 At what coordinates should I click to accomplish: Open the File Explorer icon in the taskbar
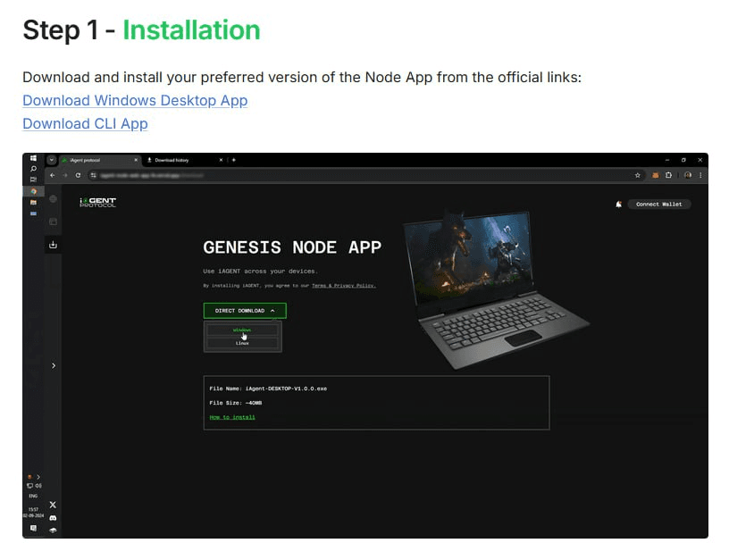[x=33, y=202]
